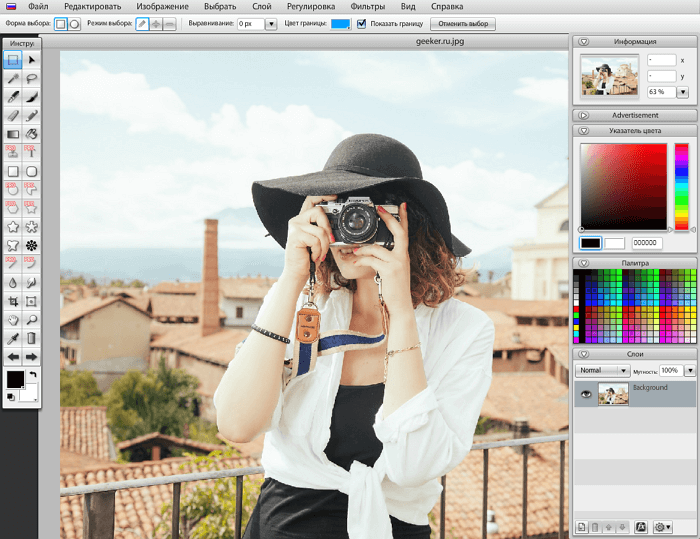
Task: Click the Отменить выбор button
Action: (x=461, y=23)
